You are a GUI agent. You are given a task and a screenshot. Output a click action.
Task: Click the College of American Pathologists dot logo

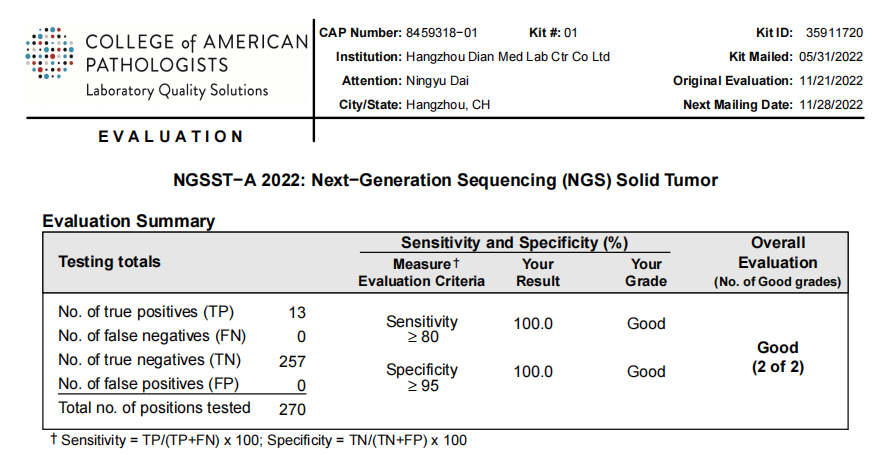tap(49, 55)
